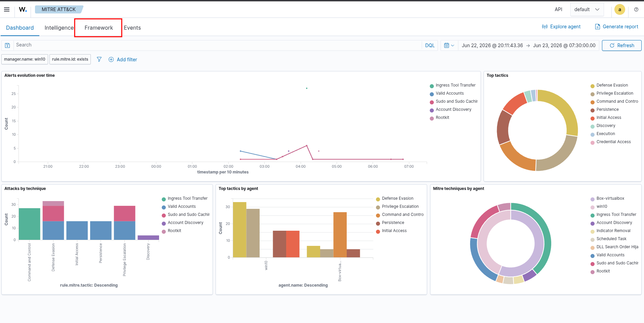Click the purple Discovery bar
644x323 pixels.
coord(148,237)
